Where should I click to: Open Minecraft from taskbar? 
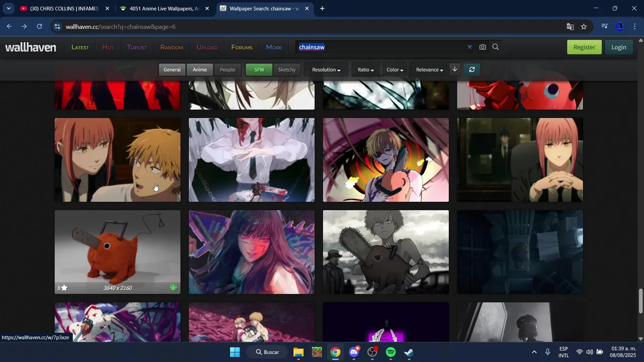coord(316,352)
